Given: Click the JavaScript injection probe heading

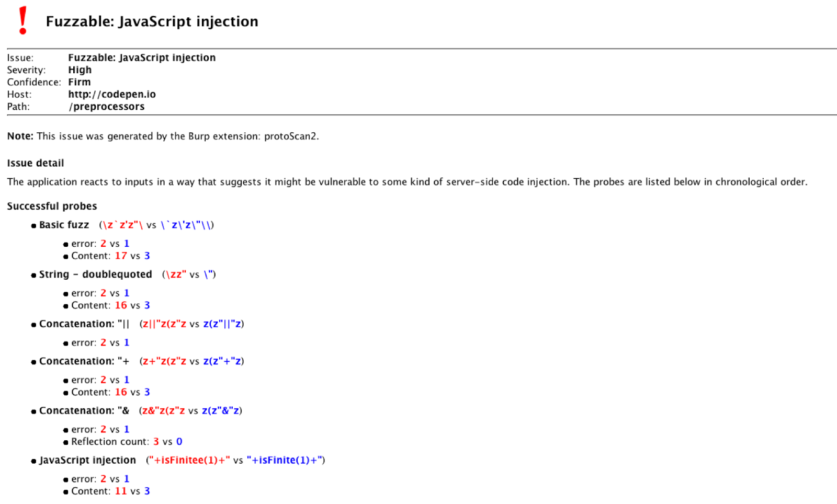Looking at the screenshot, I should coord(87,460).
